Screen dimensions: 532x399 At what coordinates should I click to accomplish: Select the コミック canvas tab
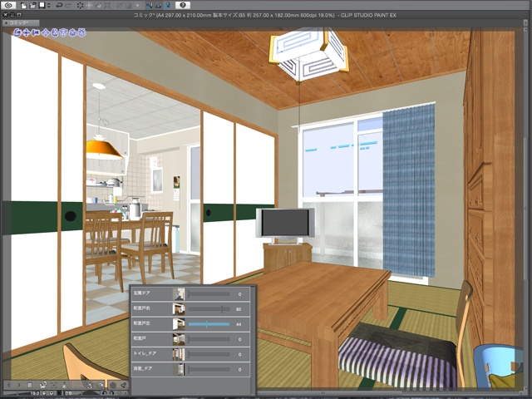click(x=21, y=23)
